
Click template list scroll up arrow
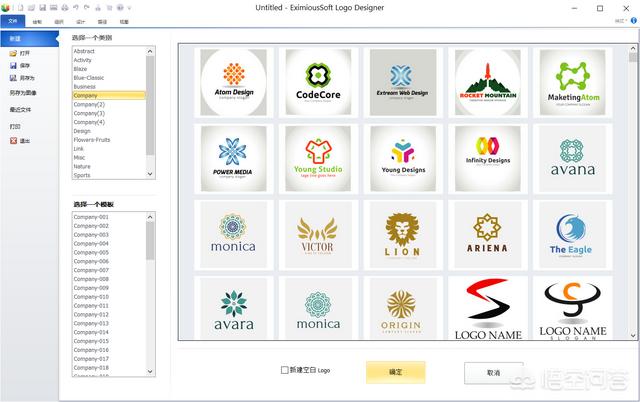(150, 217)
